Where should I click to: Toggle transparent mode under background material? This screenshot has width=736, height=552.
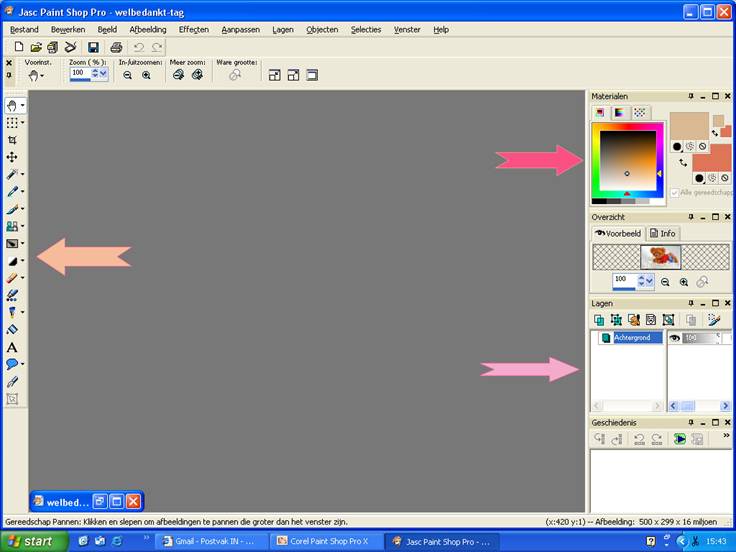click(725, 178)
